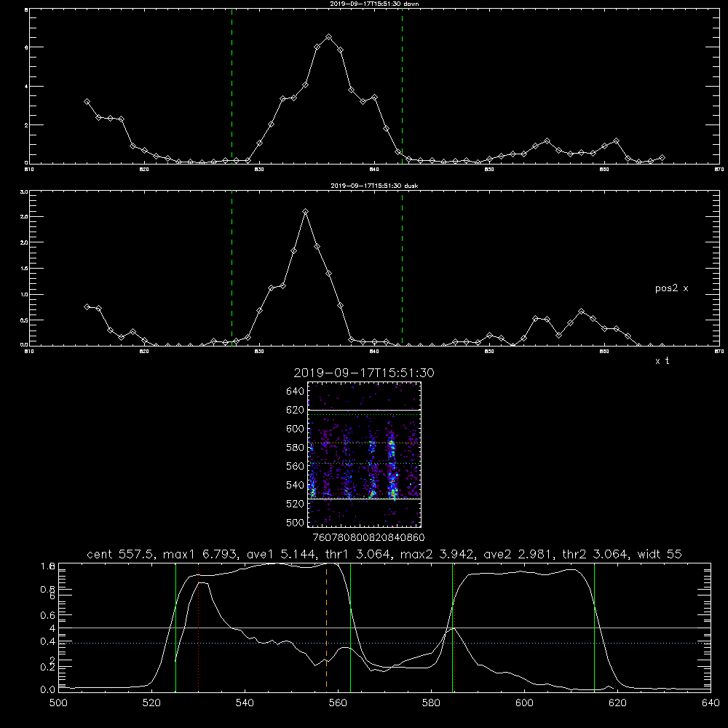
Task: Select the 'max2 3.942' value
Action: pyautogui.click(x=435, y=554)
